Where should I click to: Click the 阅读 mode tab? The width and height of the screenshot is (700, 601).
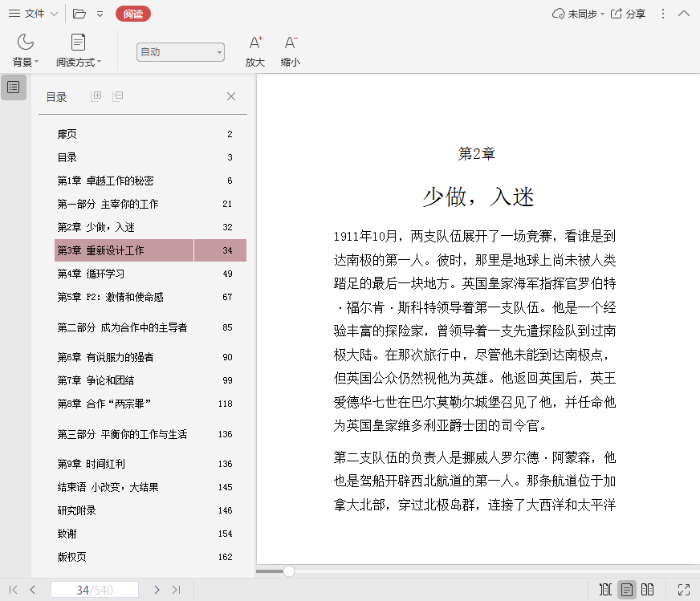[x=132, y=14]
